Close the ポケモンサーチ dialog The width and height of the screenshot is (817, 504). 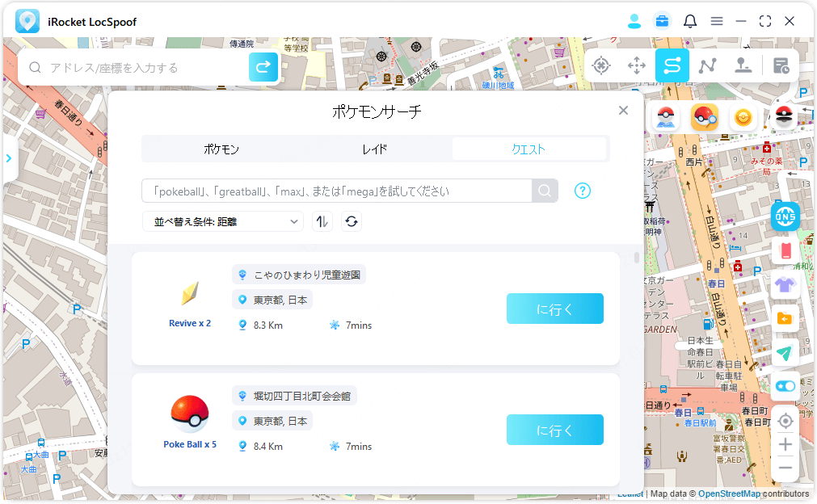point(623,111)
